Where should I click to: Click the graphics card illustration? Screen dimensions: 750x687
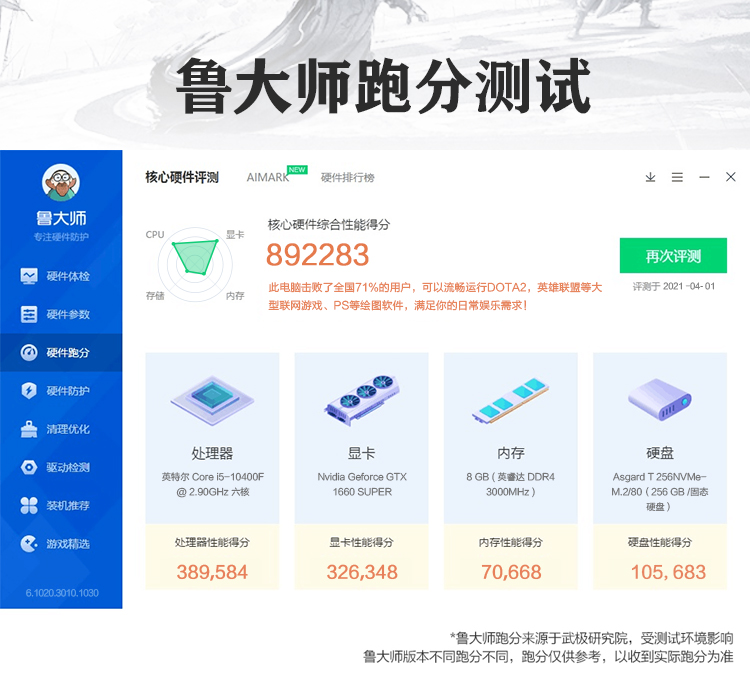(x=362, y=401)
